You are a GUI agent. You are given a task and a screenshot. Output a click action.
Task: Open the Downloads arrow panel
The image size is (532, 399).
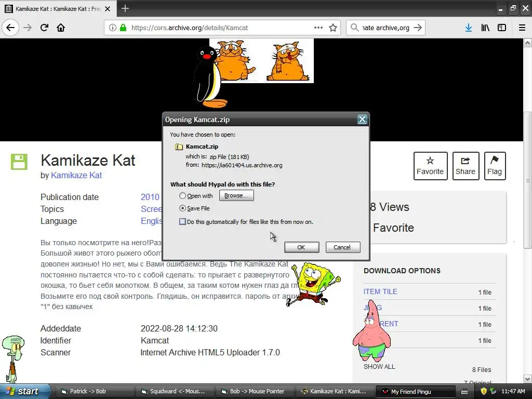point(469,28)
